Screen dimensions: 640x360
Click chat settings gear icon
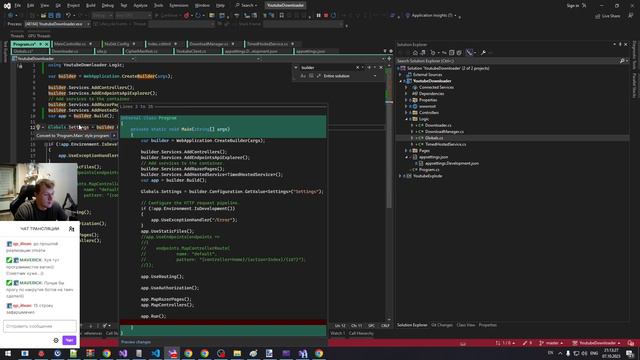coord(56,340)
